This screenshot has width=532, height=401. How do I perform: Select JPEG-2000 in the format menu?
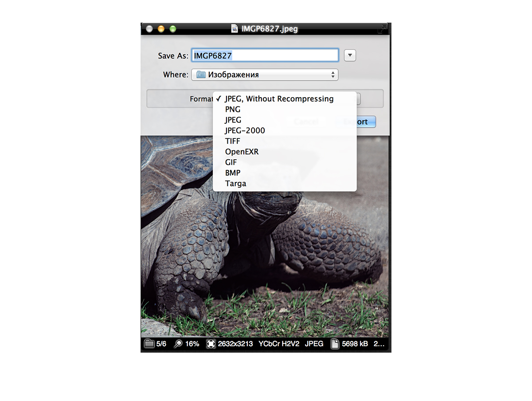(x=285, y=130)
